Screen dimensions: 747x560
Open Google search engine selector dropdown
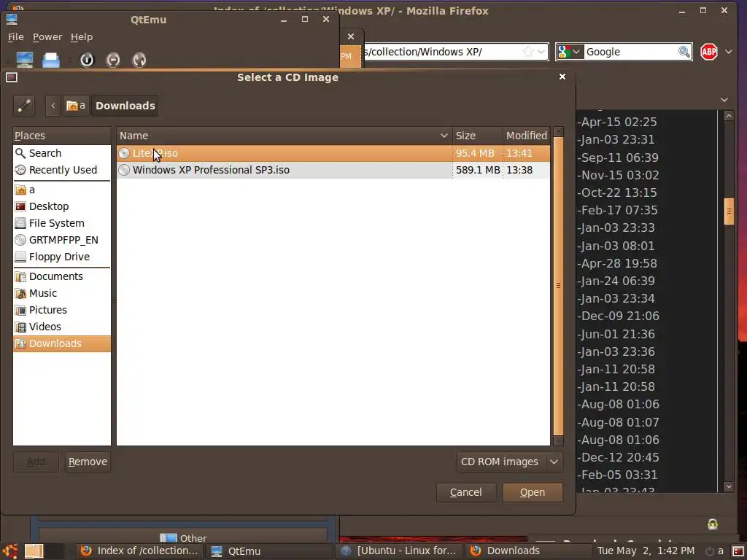pyautogui.click(x=569, y=52)
